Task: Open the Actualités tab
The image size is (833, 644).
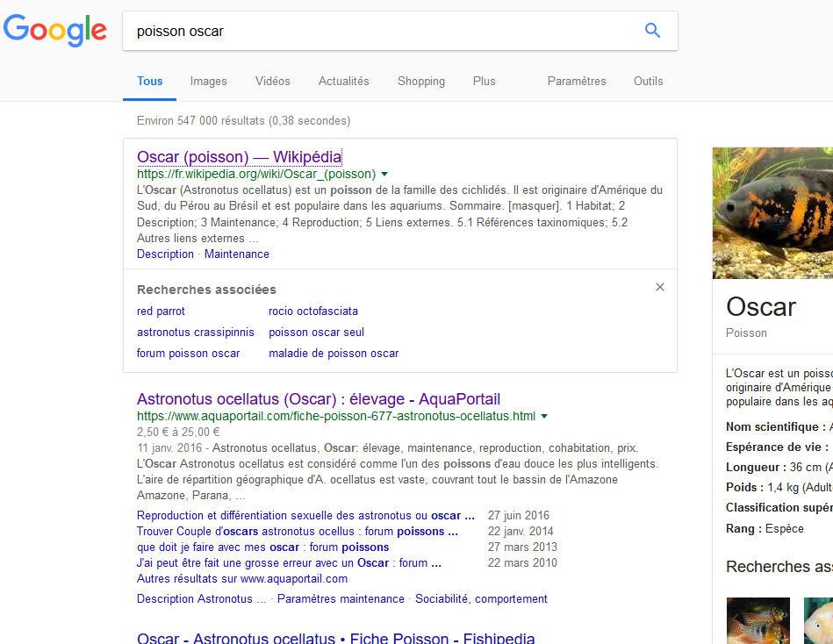Action: [344, 82]
